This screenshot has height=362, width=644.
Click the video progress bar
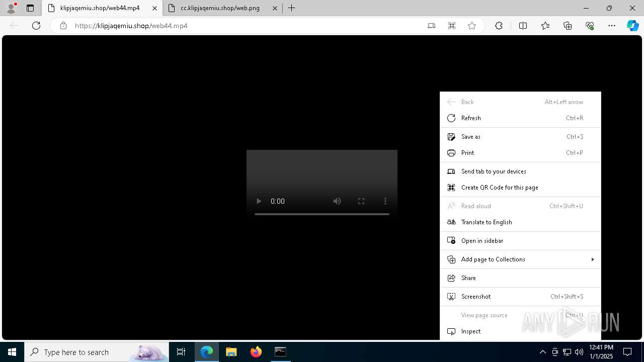(322, 214)
